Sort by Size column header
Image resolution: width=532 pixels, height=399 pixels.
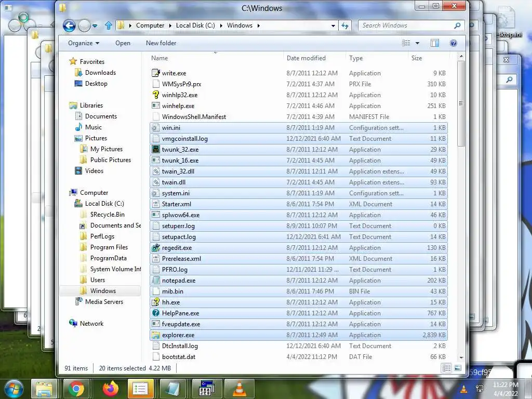click(x=417, y=58)
